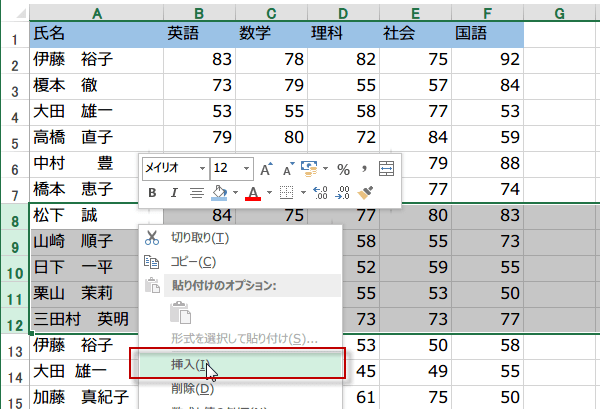This screenshot has height=409, width=600.
Task: Expand the accounting format dropdown arrow
Action: 325,169
